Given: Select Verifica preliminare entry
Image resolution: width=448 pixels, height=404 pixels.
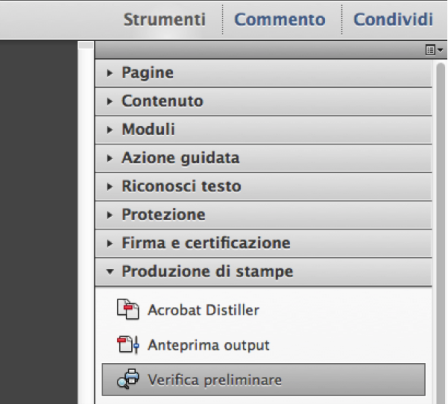Looking at the screenshot, I should pos(264,380).
